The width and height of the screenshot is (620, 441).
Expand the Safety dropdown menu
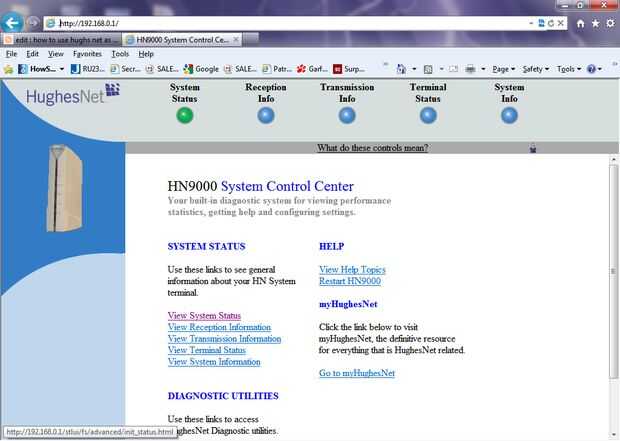536,69
